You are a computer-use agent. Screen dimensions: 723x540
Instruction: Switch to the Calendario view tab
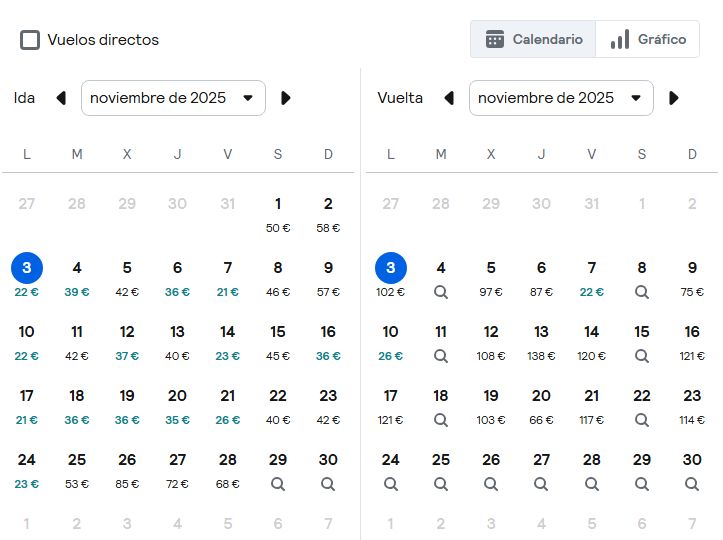click(534, 39)
